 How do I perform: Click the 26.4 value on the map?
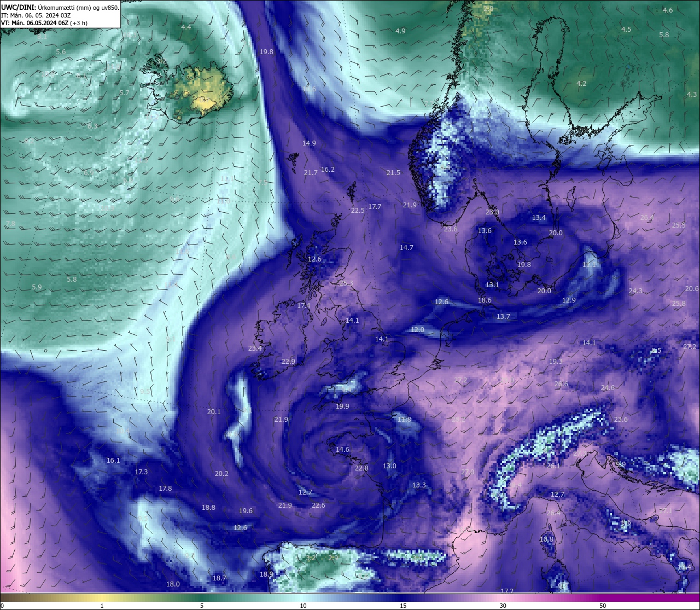tap(647, 217)
